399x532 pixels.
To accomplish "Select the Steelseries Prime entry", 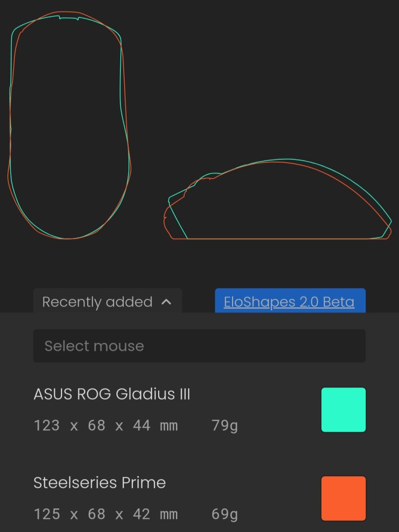I will point(100,482).
